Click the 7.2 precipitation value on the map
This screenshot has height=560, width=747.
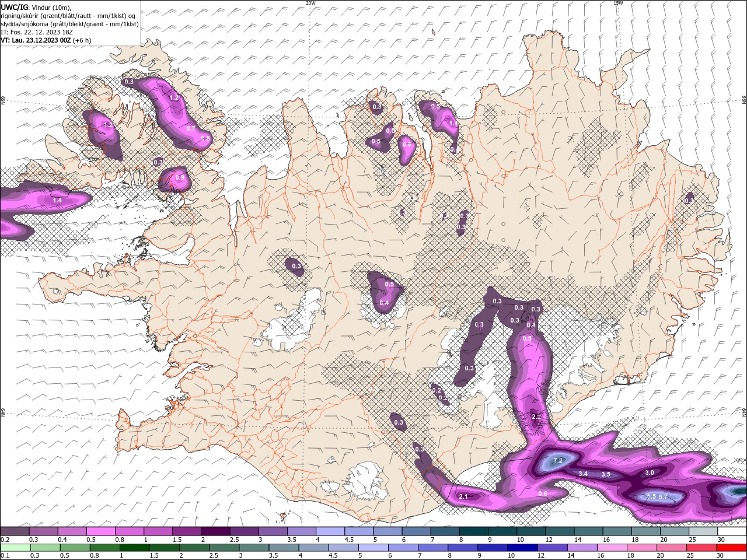click(557, 460)
